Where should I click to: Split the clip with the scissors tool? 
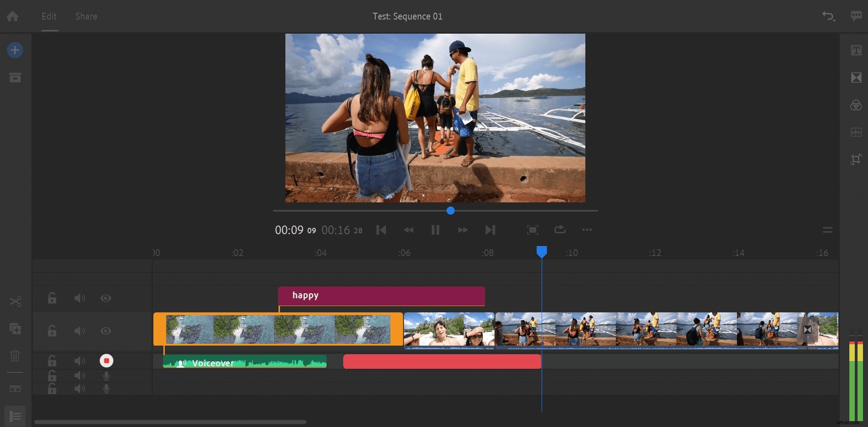click(15, 301)
